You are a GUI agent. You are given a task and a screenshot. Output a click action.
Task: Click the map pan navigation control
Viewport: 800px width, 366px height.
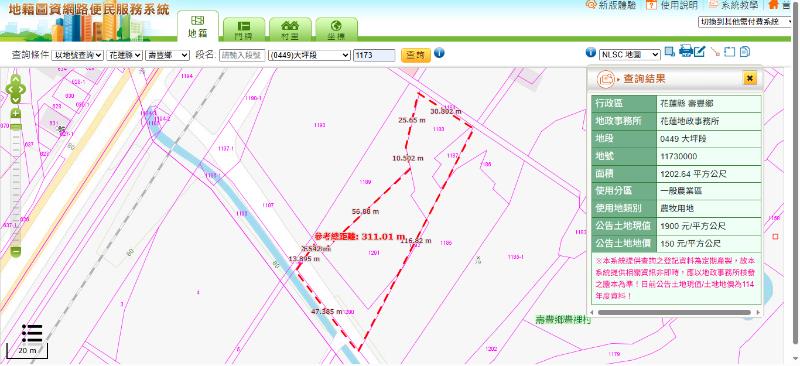coord(15,89)
